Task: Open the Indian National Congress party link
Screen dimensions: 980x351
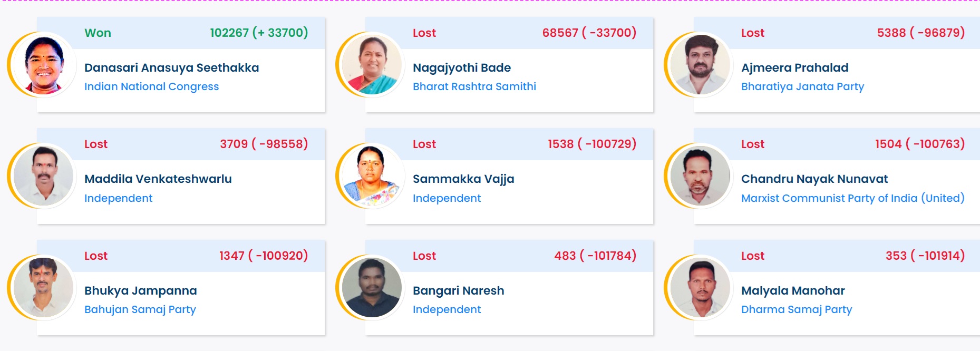Action: (151, 87)
